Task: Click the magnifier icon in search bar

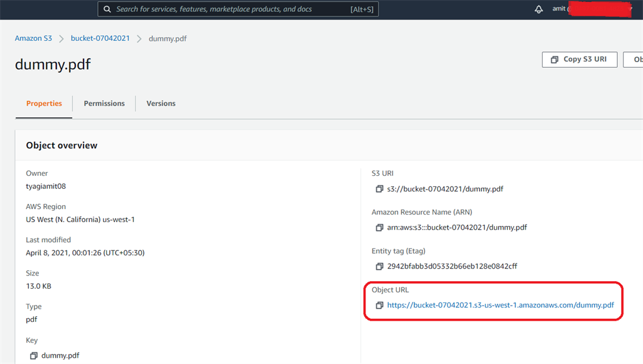Action: coord(107,9)
